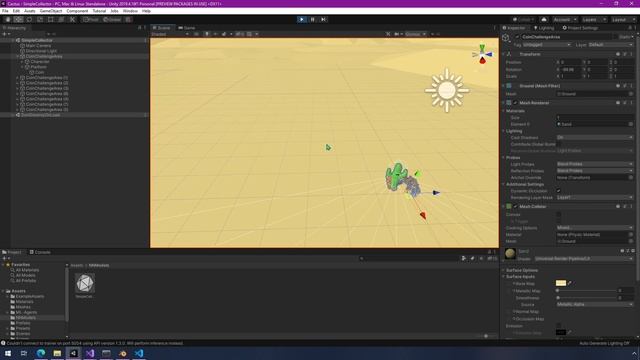Image resolution: width=640 pixels, height=360 pixels.
Task: Toggle the GameObject active checkbox in Inspector
Action: coord(517,37)
